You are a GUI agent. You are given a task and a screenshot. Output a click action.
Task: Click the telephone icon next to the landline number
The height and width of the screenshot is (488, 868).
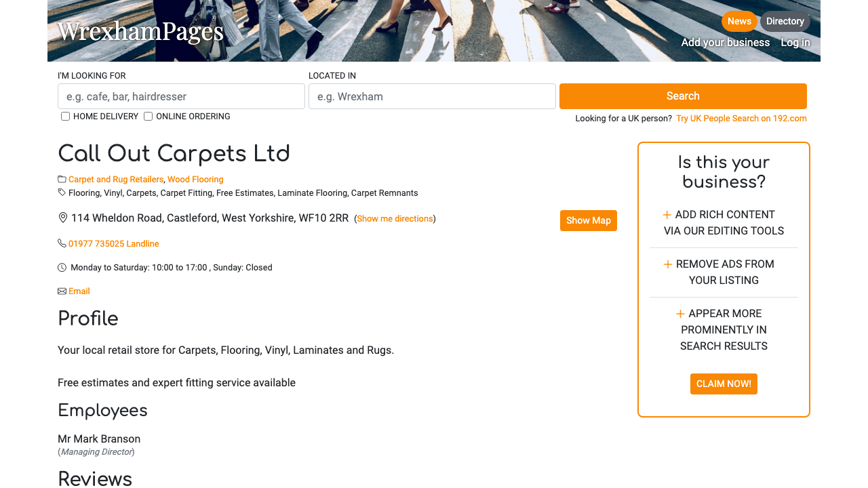(x=61, y=243)
